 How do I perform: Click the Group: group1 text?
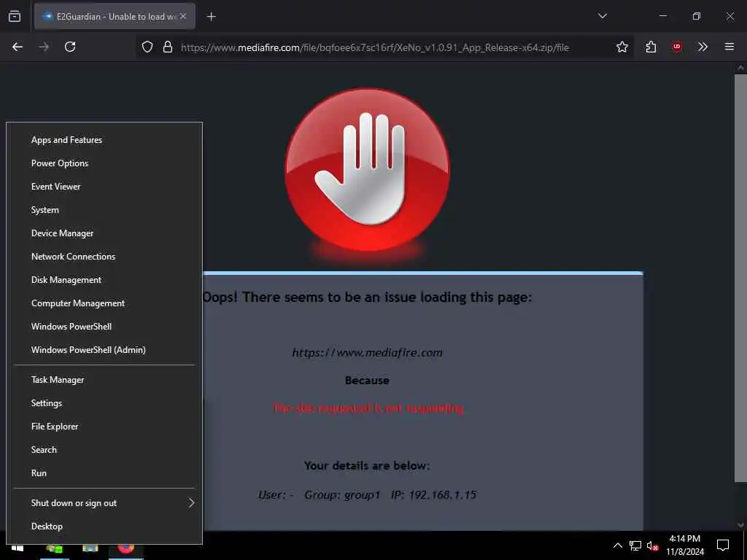342,495
